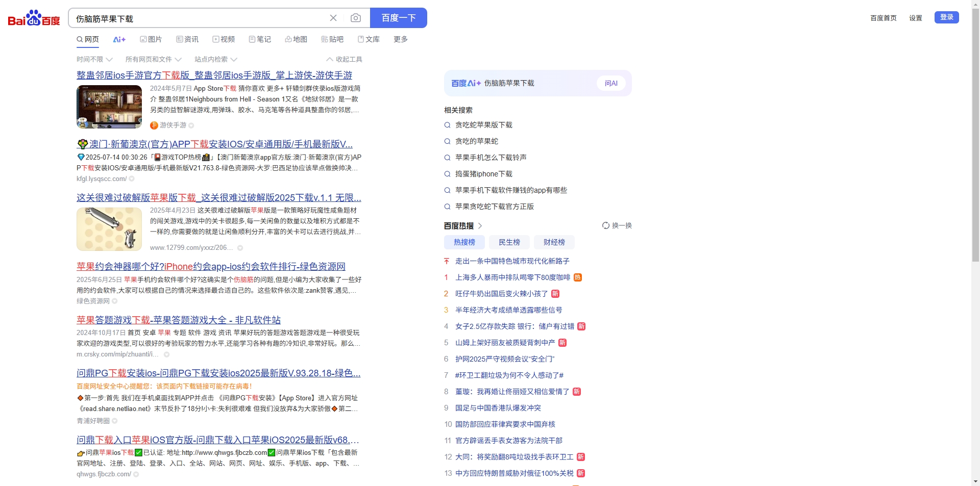Search related 苹果贪吃蛇下载官方正版
This screenshot has width=980, height=486.
coord(495,207)
